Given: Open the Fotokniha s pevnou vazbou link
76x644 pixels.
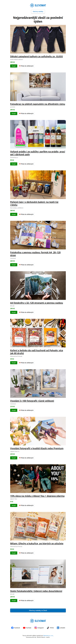Looking at the screenshot, I should pos(35,254).
